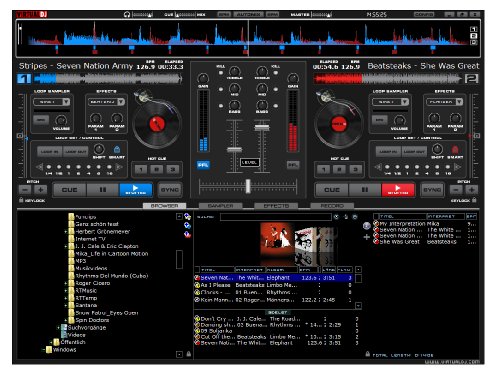
Task: Select waveform zoom level 1 button
Action: [473, 29]
